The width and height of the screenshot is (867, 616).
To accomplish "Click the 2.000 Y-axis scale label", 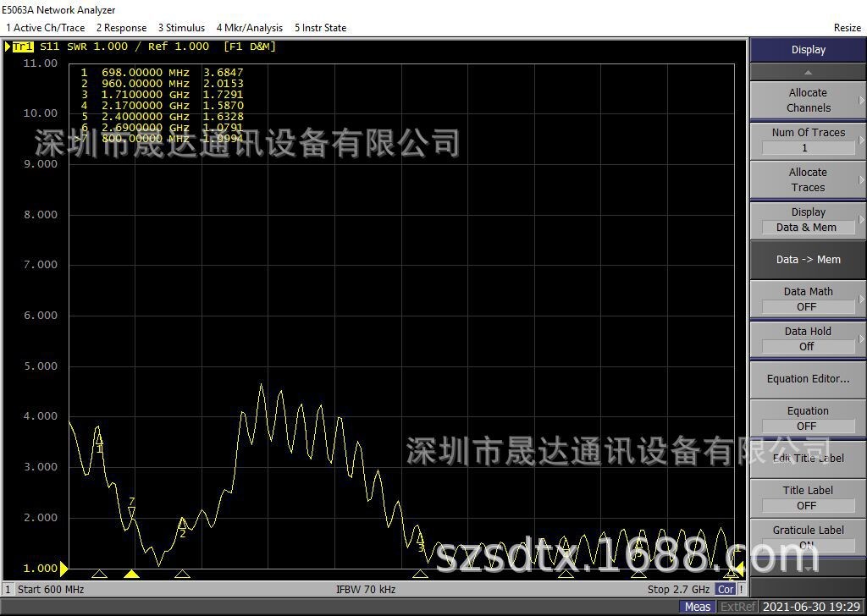I will [41, 517].
